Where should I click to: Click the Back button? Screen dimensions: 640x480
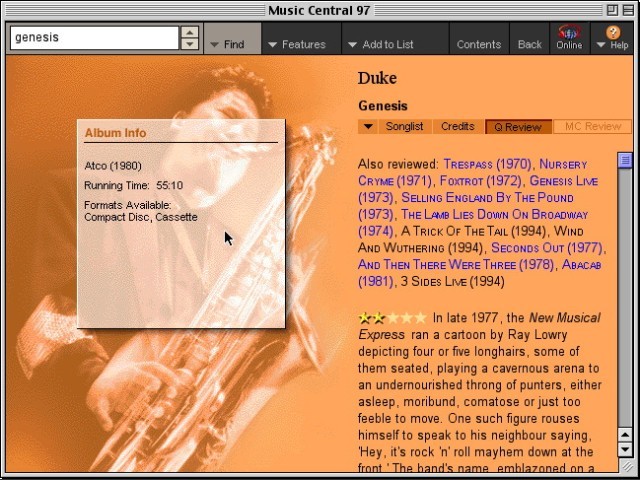pos(529,38)
